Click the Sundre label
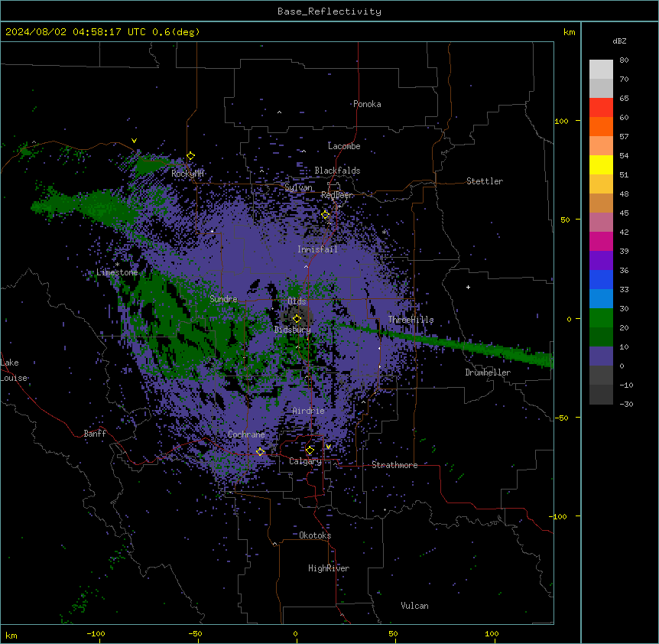Image resolution: width=659 pixels, height=644 pixels. coord(223,299)
